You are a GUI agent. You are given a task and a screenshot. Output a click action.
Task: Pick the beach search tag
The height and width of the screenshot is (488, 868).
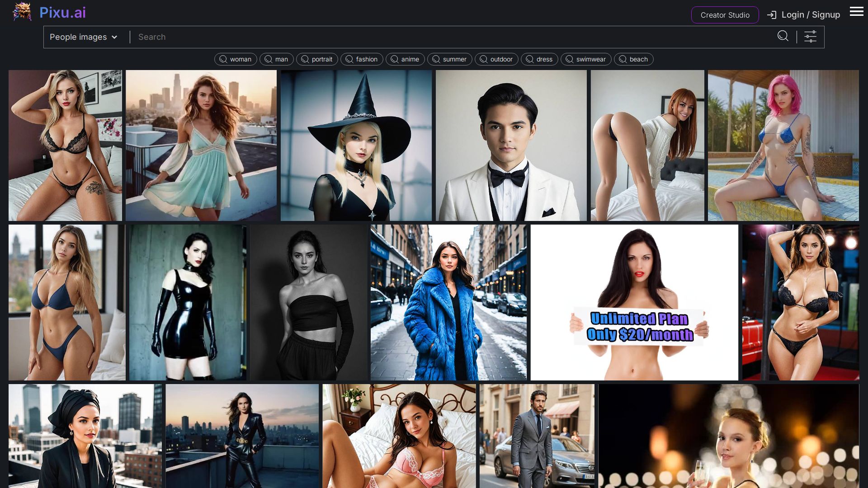click(x=633, y=59)
